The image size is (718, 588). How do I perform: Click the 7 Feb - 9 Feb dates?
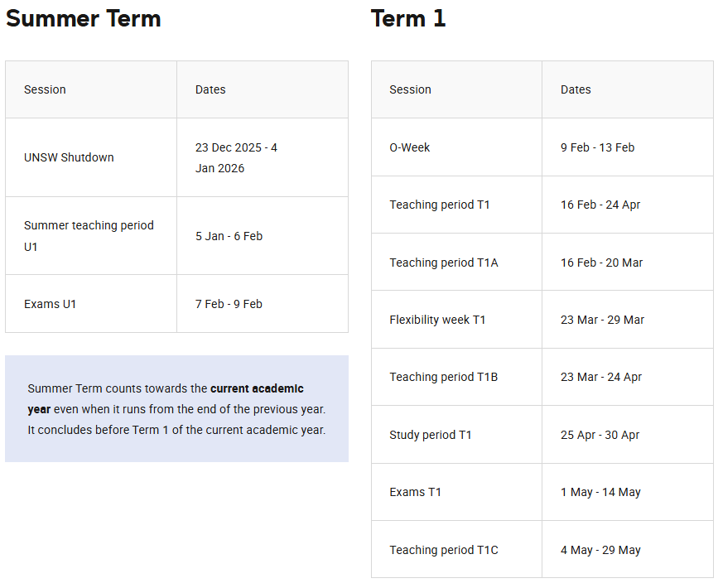(x=229, y=304)
